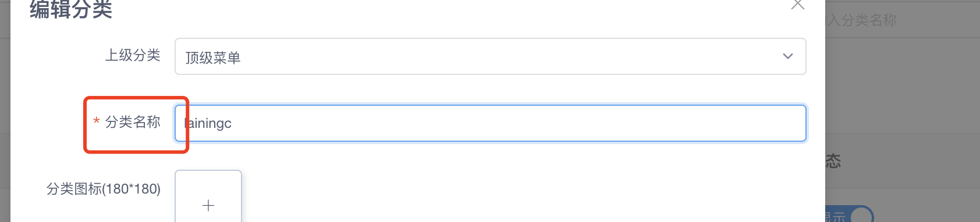Click the chevron arrow in 上级分类 field
Screen dimensions: 980x222
point(788,56)
